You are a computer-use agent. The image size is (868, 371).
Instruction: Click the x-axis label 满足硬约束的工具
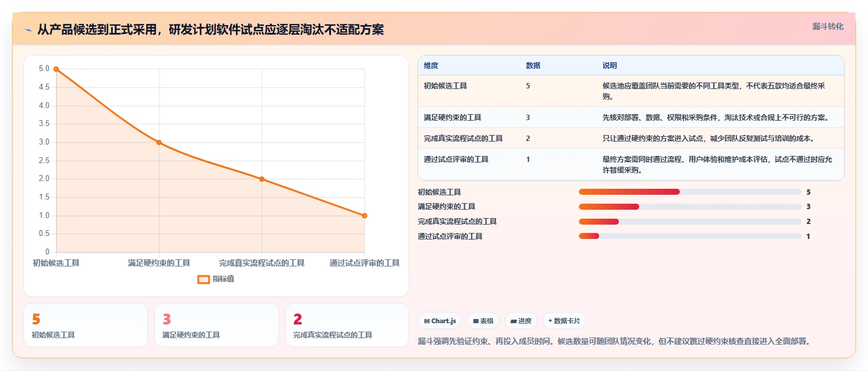[159, 263]
